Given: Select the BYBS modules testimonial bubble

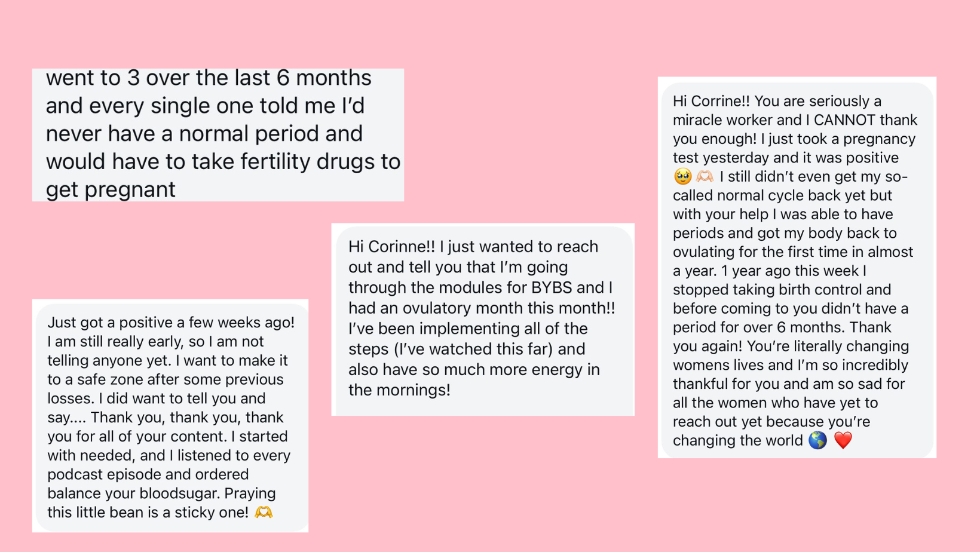Looking at the screenshot, I should tap(483, 320).
